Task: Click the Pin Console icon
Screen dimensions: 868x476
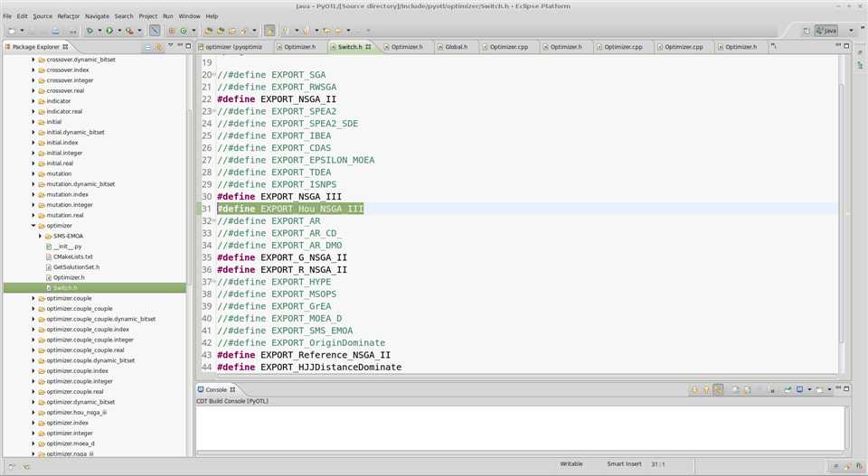Action: 788,390
